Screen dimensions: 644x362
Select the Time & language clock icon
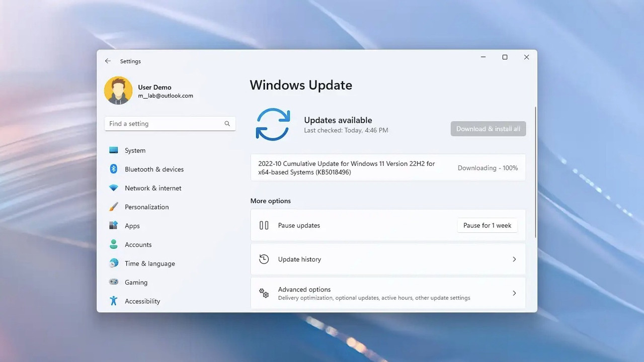pos(113,263)
